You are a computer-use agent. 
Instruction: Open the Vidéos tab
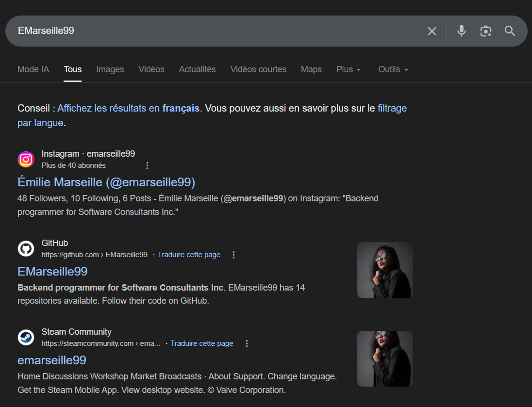coord(151,69)
